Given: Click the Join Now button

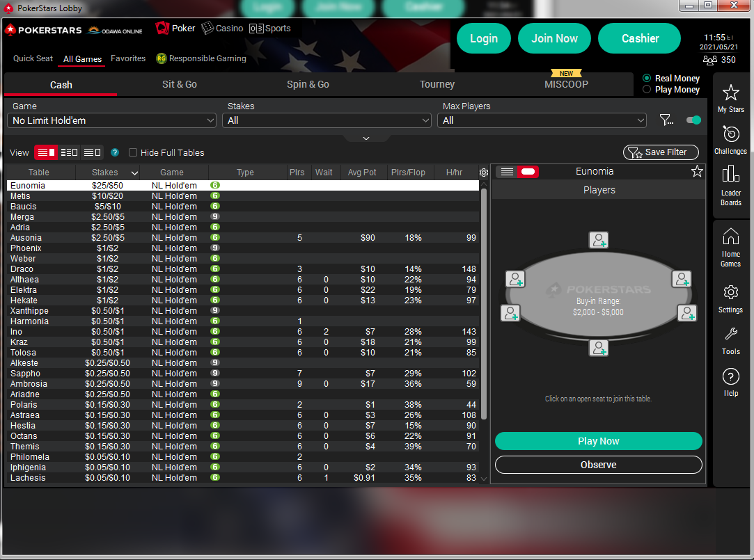Looking at the screenshot, I should [x=554, y=38].
